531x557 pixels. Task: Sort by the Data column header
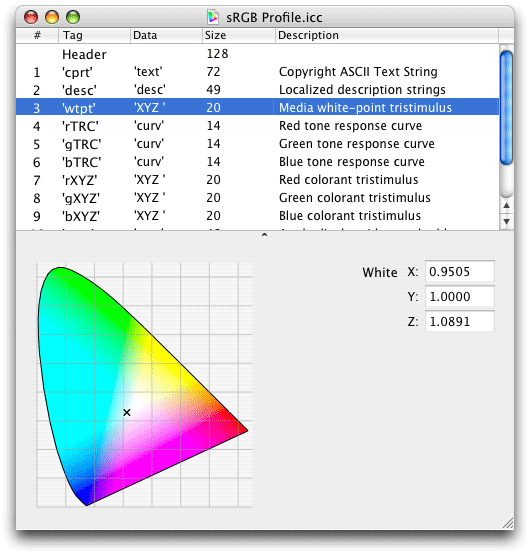click(x=166, y=35)
